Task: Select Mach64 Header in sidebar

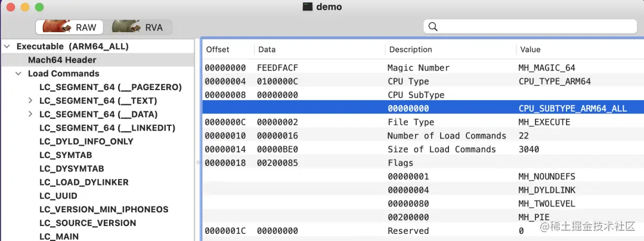Action: pyautogui.click(x=62, y=60)
